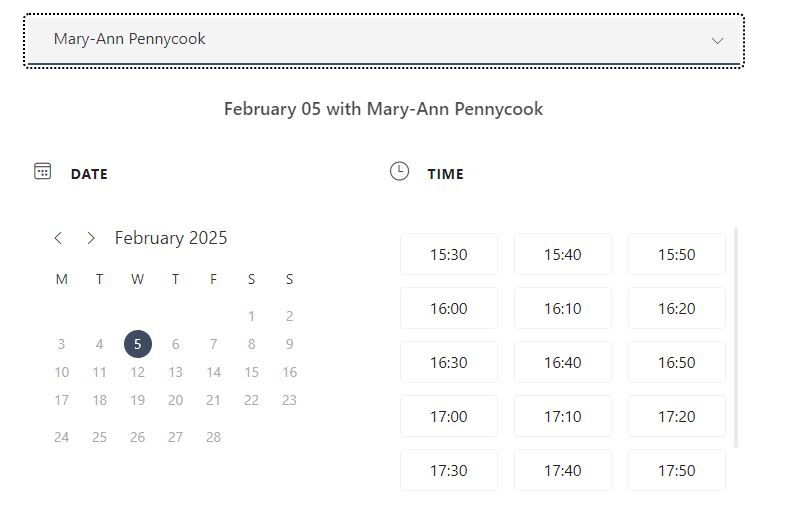Viewport: 785px width, 517px height.
Task: Select February 12 in the calendar
Action: 138,372
